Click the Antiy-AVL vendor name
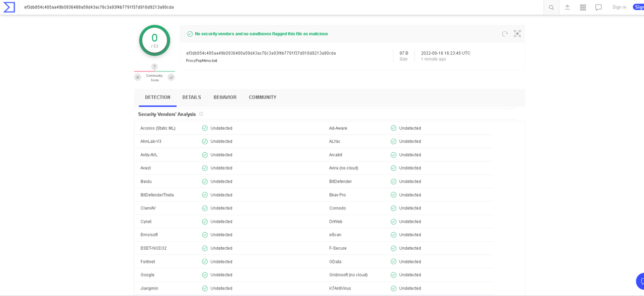Screen dimensions: 644x296 149,155
